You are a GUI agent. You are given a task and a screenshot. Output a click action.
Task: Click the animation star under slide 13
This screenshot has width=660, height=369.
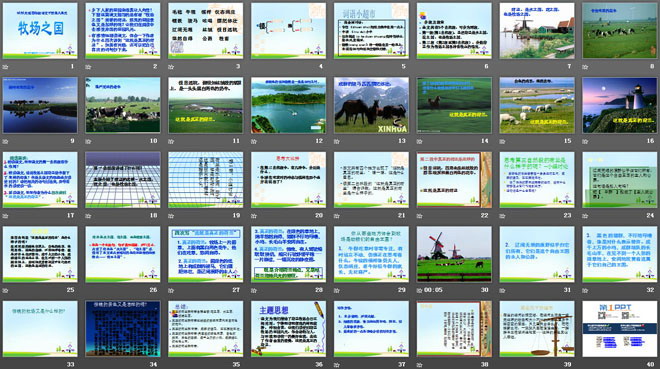[x=337, y=141]
